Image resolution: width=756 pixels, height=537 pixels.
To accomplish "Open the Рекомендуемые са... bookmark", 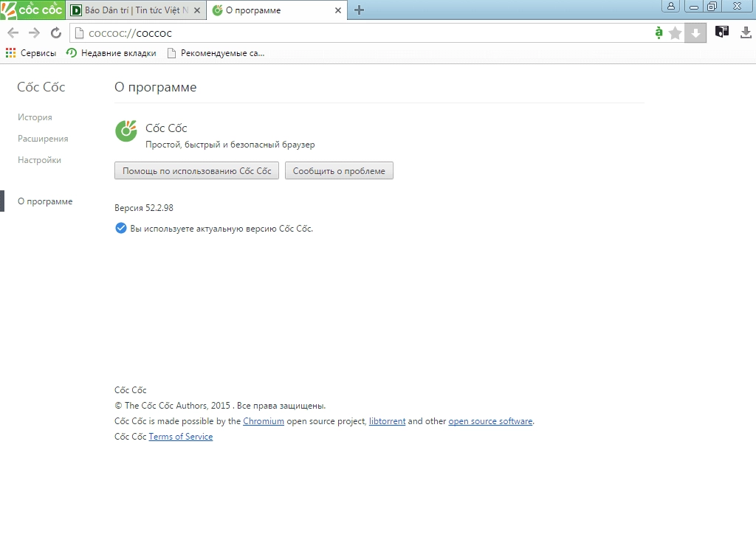I will (216, 53).
